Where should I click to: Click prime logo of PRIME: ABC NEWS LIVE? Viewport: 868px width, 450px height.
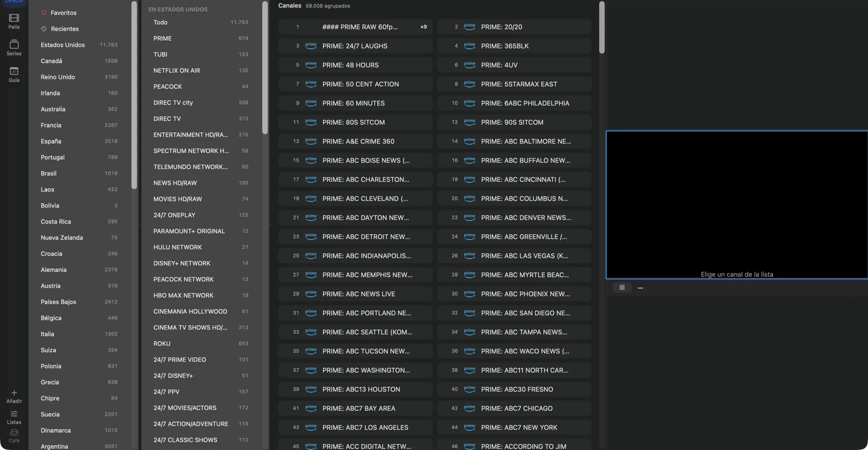(311, 294)
